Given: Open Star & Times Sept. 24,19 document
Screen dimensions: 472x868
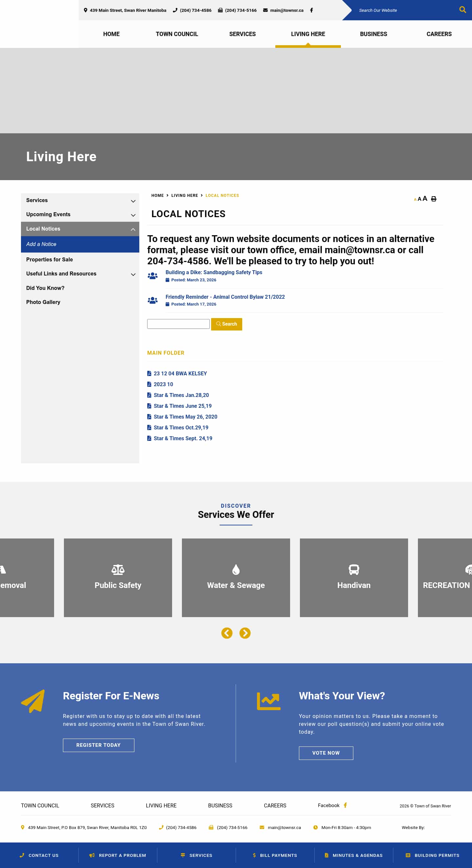Looking at the screenshot, I should 183,438.
